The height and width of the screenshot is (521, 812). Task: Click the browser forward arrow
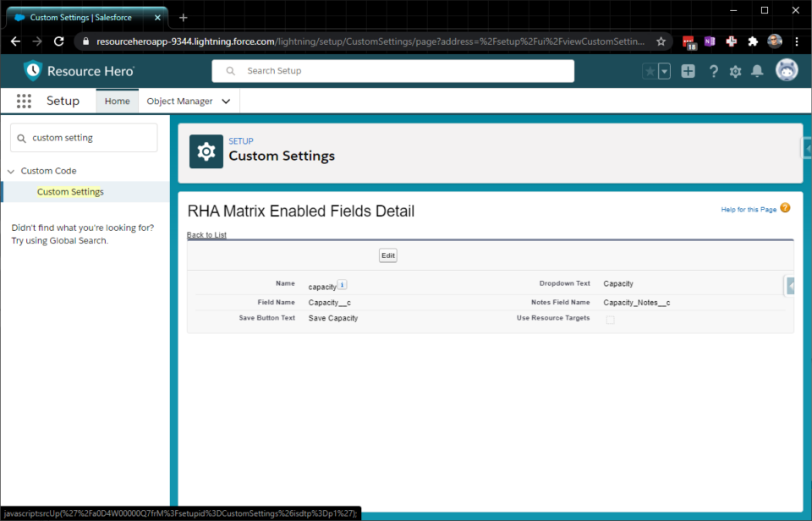(x=37, y=41)
